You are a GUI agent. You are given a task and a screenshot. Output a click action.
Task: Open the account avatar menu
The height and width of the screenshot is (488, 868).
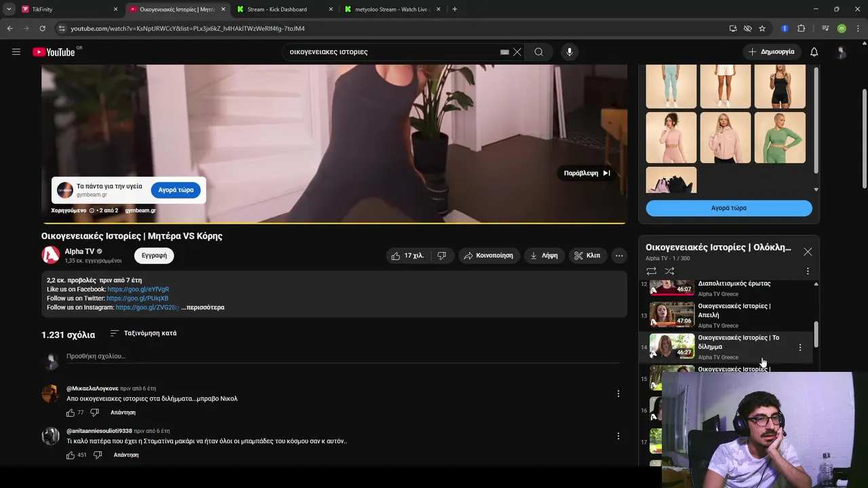(x=842, y=52)
